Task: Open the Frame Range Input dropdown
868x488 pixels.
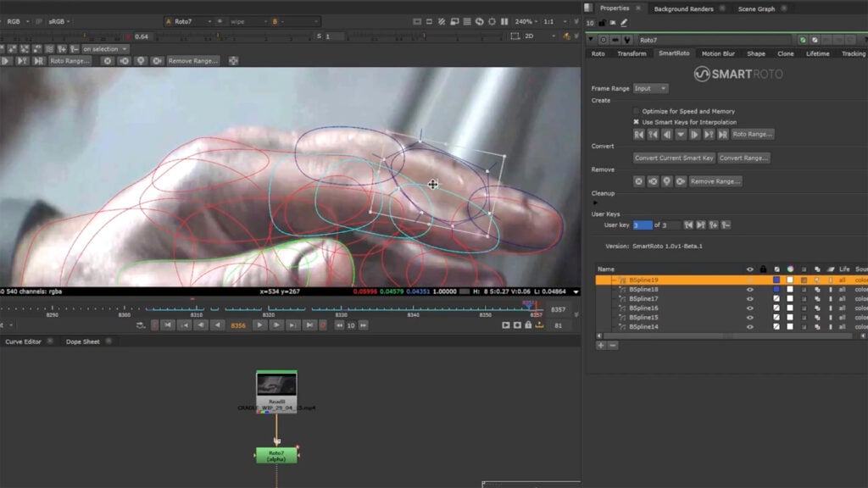Action: pos(650,88)
